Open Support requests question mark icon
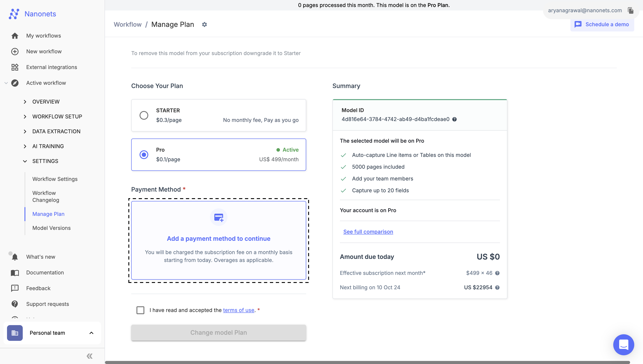 pyautogui.click(x=15, y=304)
